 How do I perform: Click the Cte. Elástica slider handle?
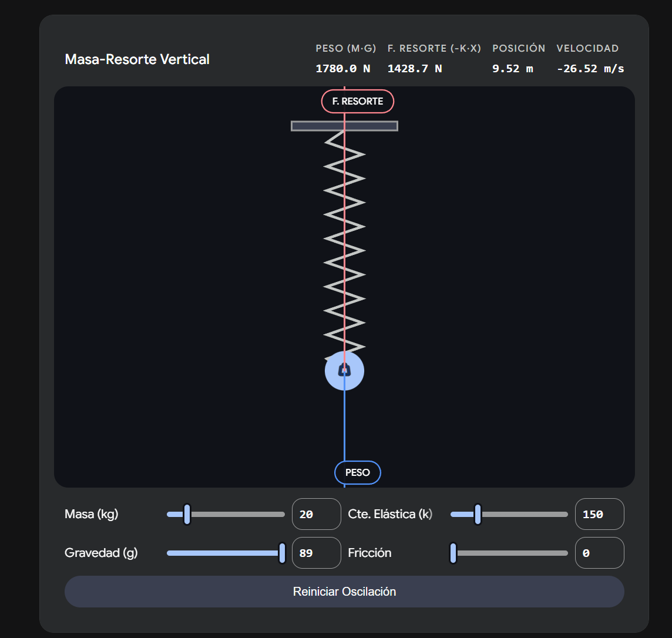(478, 514)
